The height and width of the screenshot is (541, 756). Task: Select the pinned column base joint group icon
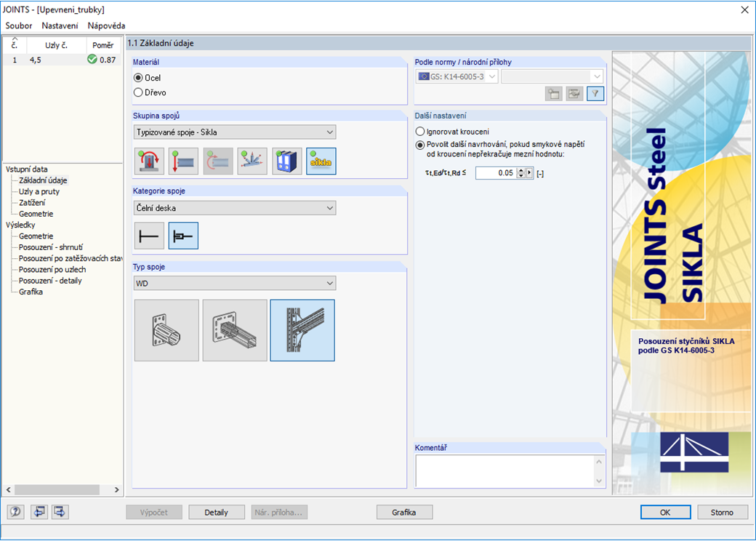tap(183, 161)
